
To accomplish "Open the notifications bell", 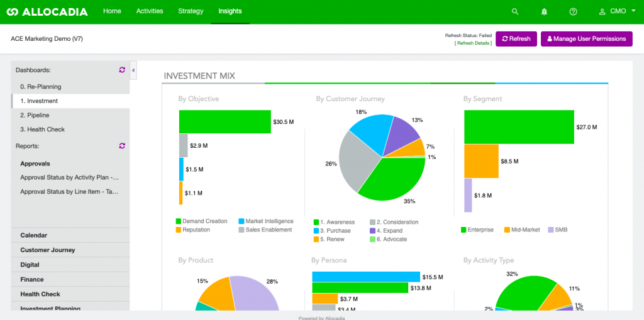I will (x=544, y=11).
